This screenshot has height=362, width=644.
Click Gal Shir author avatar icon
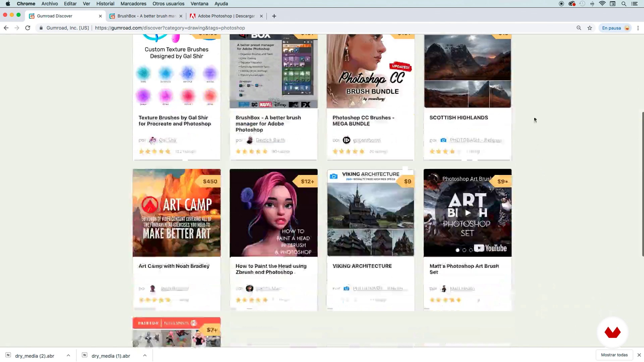(153, 140)
